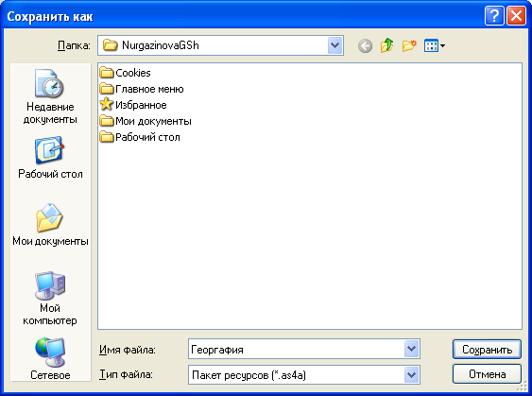
Task: Open the Views dropdown arrow
Action: [x=442, y=45]
